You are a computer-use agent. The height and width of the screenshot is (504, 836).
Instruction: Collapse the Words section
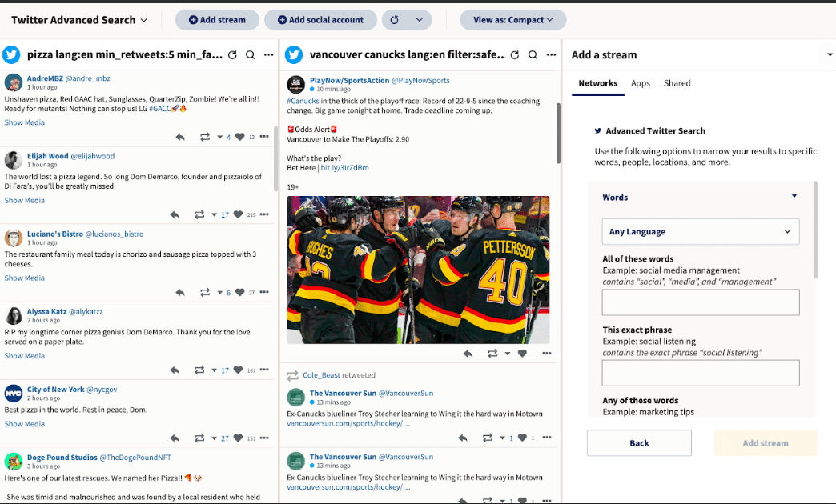coord(794,196)
